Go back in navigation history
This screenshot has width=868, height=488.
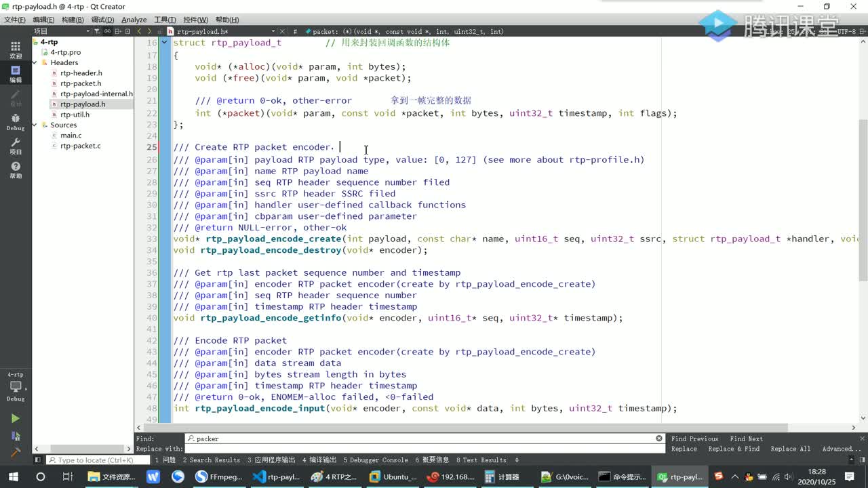coord(140,31)
